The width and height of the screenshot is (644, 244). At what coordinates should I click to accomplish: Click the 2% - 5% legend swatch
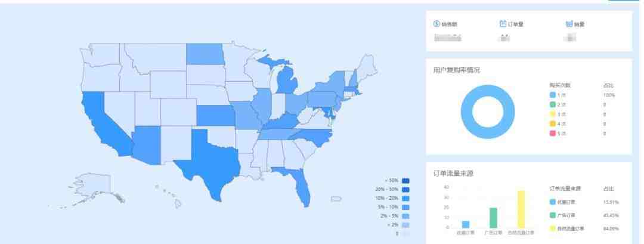point(406,216)
